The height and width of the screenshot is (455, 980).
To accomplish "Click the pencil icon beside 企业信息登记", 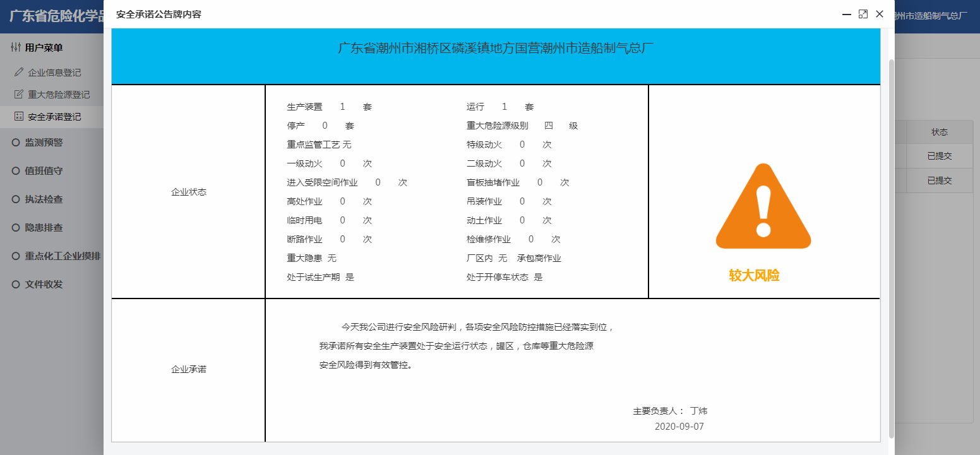I will point(18,72).
